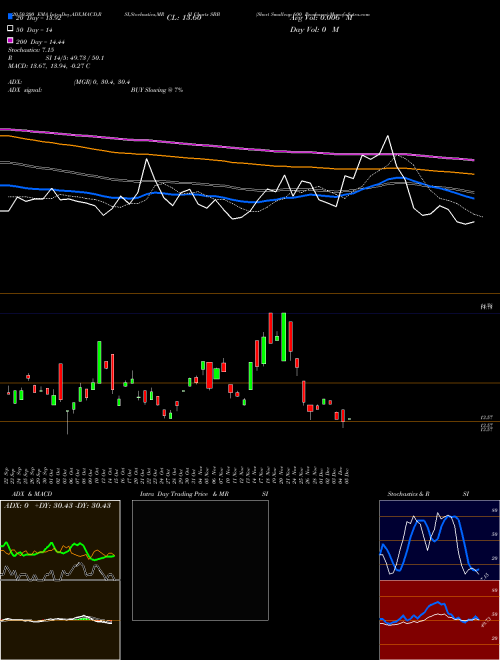500x660 pixels.
Task: Select the '200 Day - 14.44' legend text
Action: tap(40, 42)
